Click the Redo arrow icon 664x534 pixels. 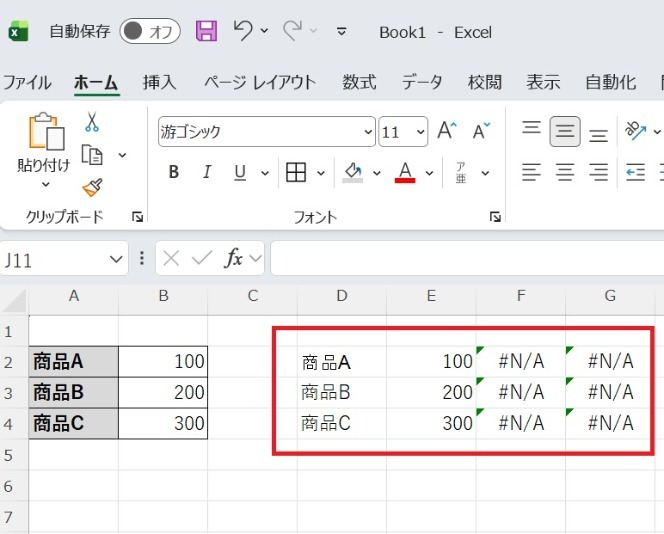pyautogui.click(x=293, y=30)
